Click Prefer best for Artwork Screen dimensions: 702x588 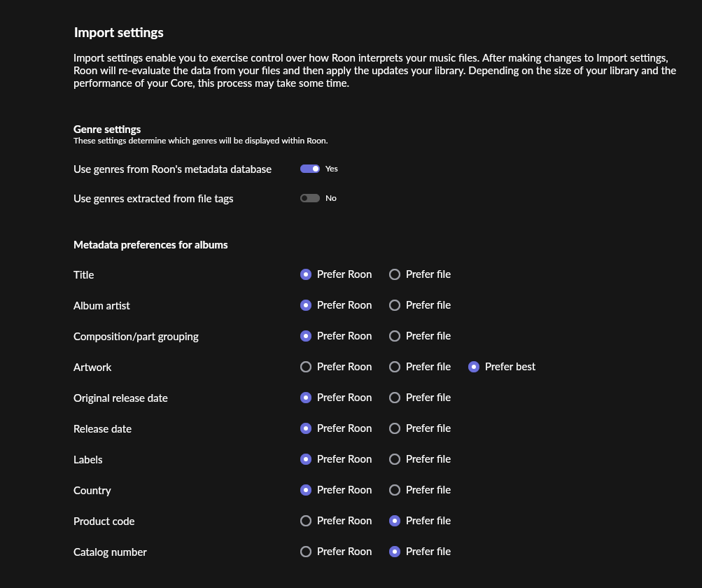[474, 367]
